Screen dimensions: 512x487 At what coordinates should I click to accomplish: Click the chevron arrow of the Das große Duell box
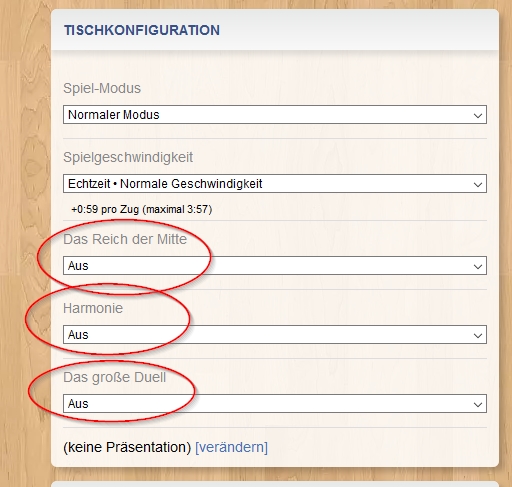coord(478,405)
